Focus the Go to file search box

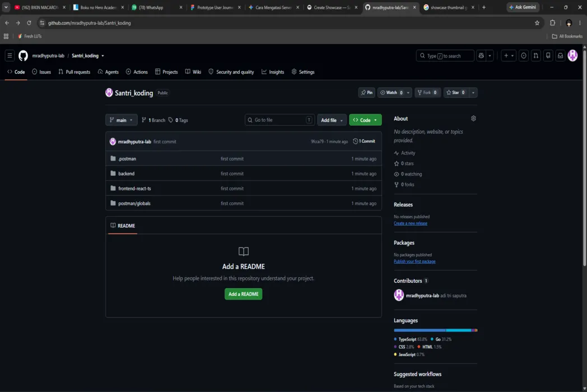(x=279, y=120)
